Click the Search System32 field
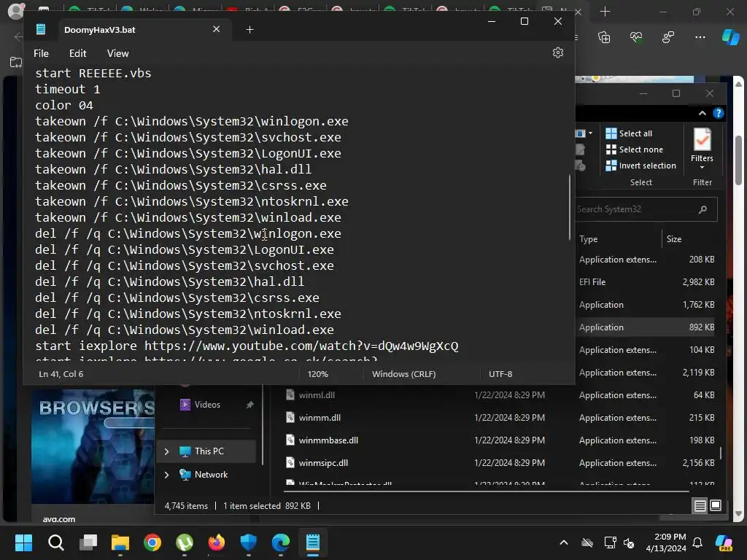The width and height of the screenshot is (747, 560). (x=646, y=209)
